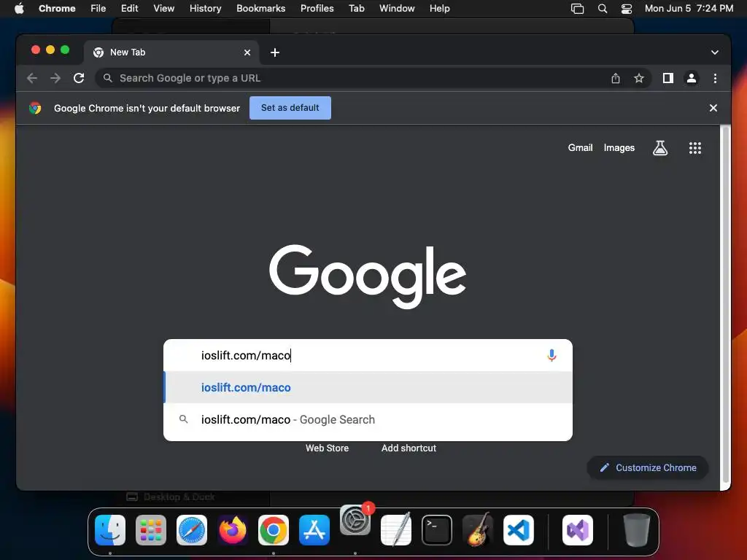747x560 pixels.
Task: Open the Chrome application menu
Action: [x=57, y=9]
